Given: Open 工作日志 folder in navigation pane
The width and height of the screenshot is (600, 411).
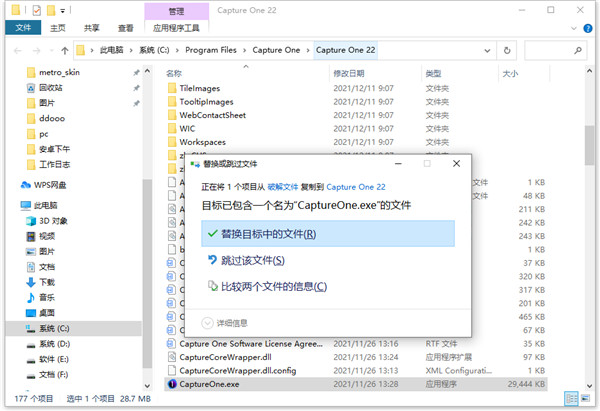Looking at the screenshot, I should 54,164.
